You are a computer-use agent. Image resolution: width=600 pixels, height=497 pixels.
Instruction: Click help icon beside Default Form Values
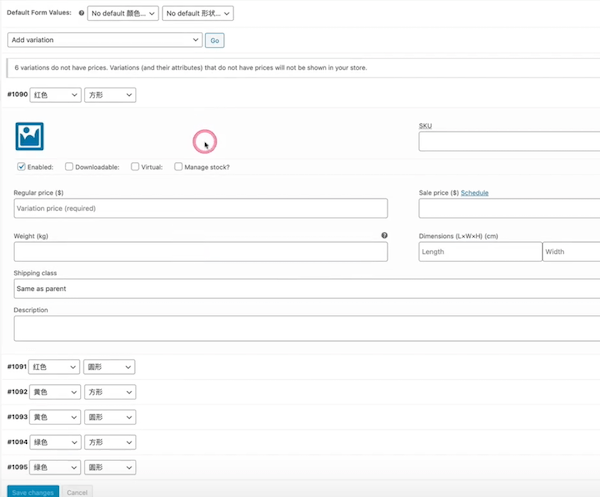[81, 14]
